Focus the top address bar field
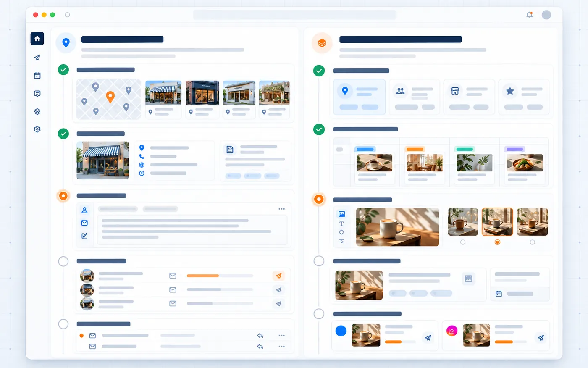 click(x=294, y=15)
